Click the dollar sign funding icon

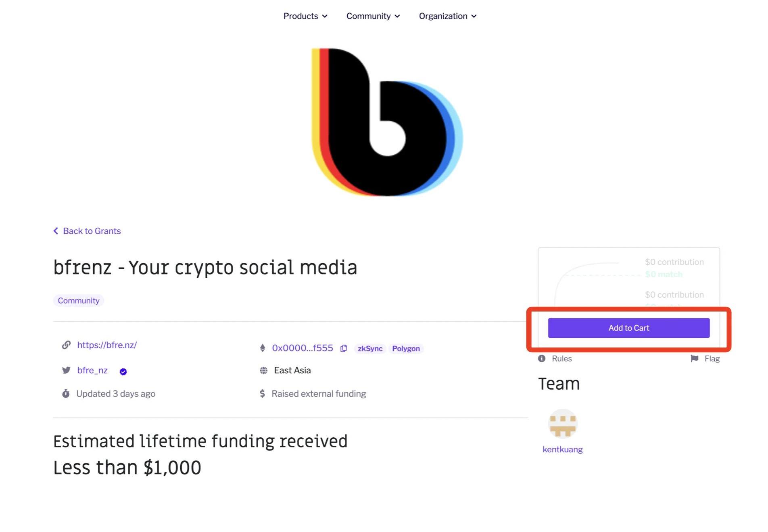pos(263,393)
